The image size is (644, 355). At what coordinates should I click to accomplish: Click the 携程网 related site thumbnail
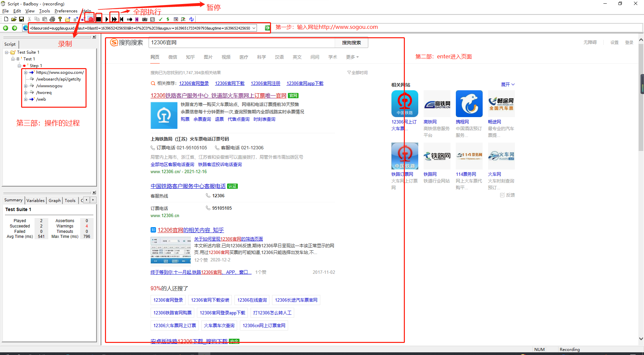pos(469,104)
